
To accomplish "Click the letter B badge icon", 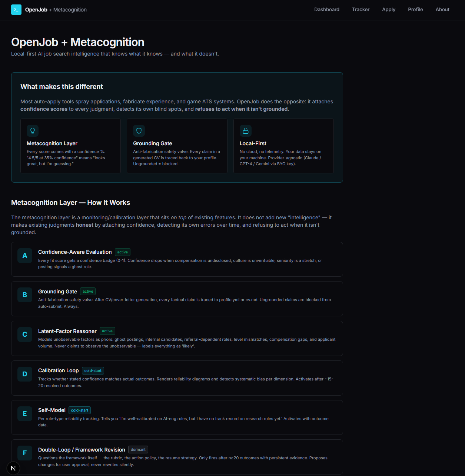I will (x=25, y=295).
